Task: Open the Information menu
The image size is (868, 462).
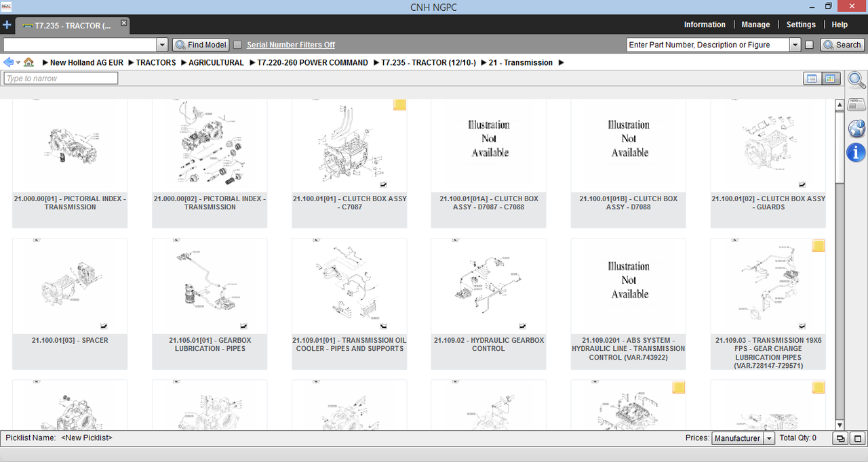Action: click(705, 24)
